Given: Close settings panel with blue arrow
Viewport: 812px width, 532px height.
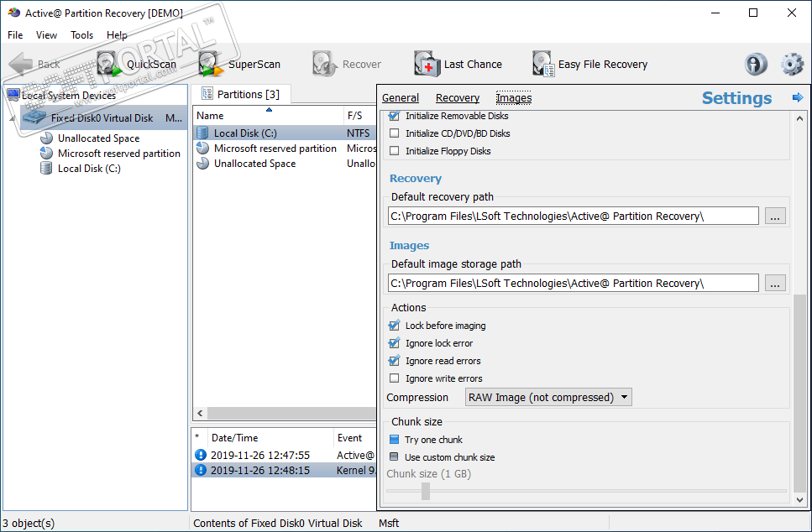Looking at the screenshot, I should point(798,97).
